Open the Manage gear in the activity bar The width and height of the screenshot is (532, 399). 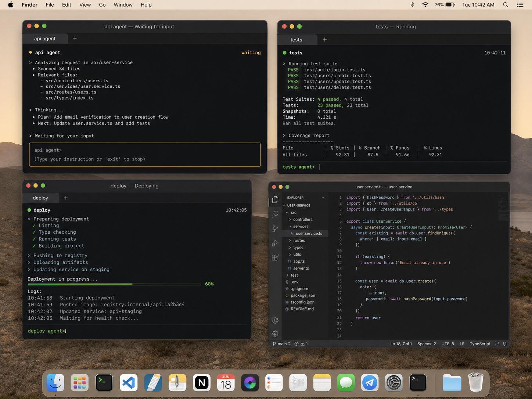tap(275, 334)
